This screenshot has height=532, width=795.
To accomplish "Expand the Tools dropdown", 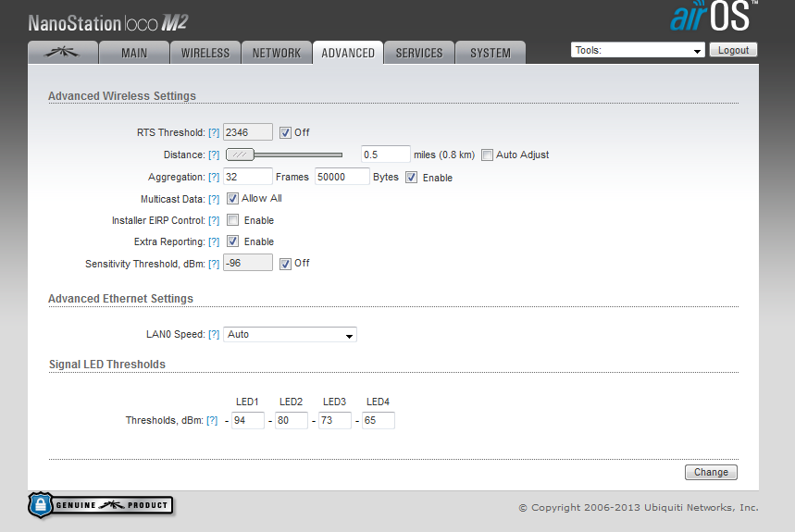I will (638, 51).
